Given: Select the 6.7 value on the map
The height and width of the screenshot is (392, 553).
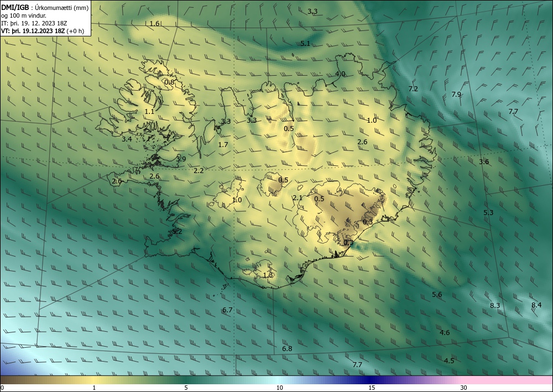Looking at the screenshot, I should click(227, 310).
